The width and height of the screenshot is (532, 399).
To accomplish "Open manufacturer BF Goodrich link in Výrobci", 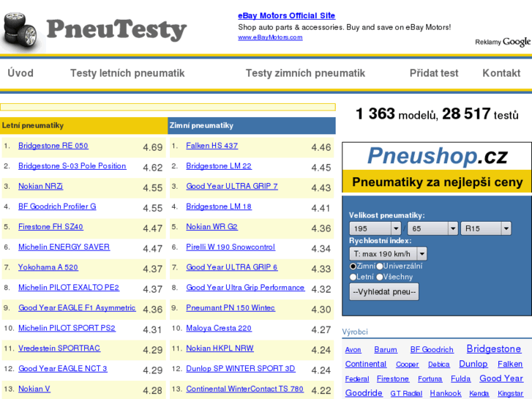I will tap(432, 350).
